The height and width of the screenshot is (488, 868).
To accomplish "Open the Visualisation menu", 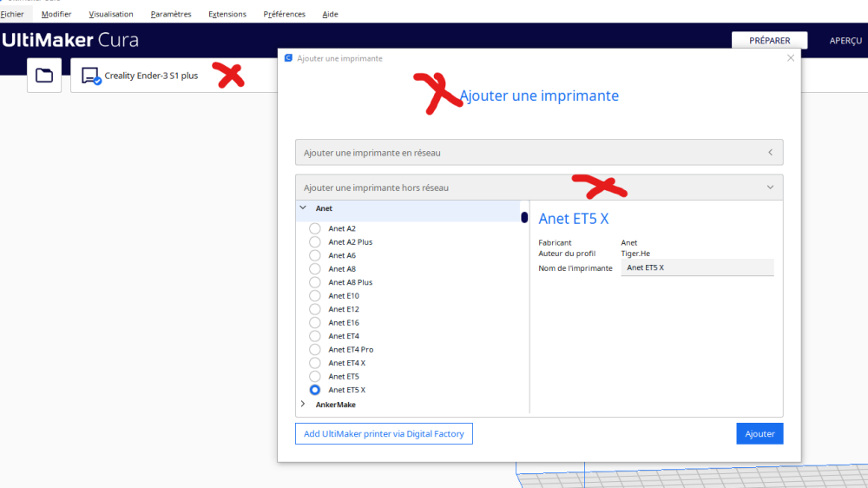I will [111, 14].
